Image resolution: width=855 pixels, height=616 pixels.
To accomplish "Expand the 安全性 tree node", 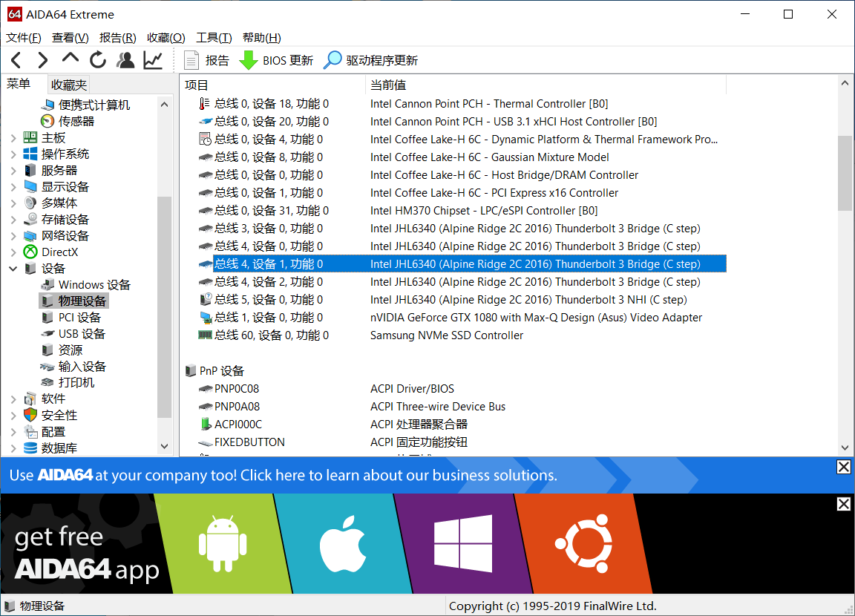I will pyautogui.click(x=13, y=416).
